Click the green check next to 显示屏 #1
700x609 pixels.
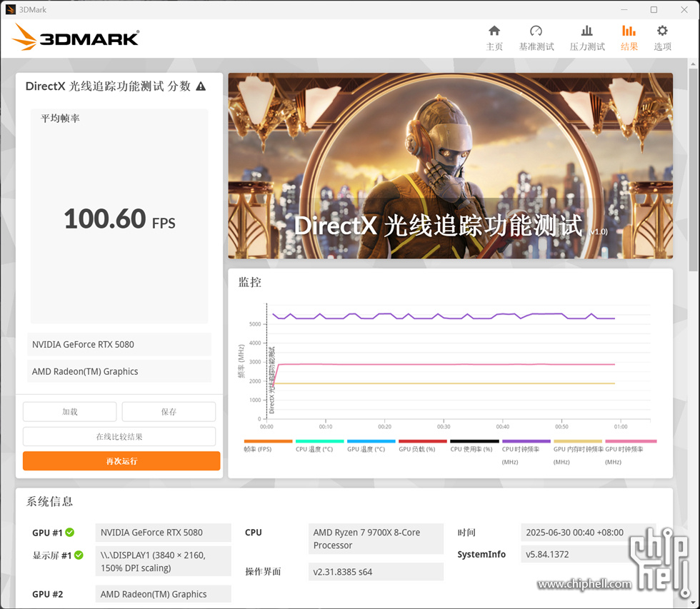(x=79, y=555)
